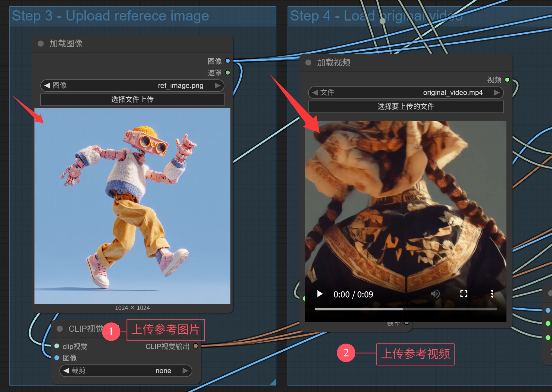Collapse the 加载图像 node via dot

(41, 44)
